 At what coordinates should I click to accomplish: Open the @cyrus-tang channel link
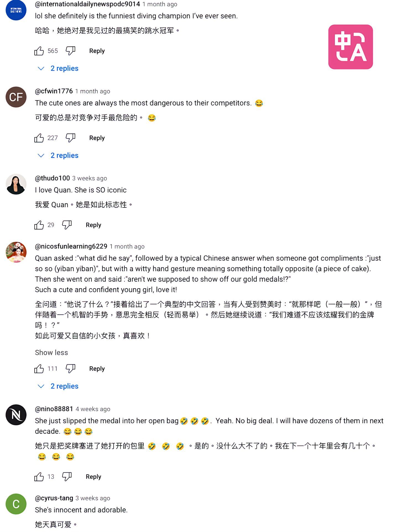(x=54, y=498)
